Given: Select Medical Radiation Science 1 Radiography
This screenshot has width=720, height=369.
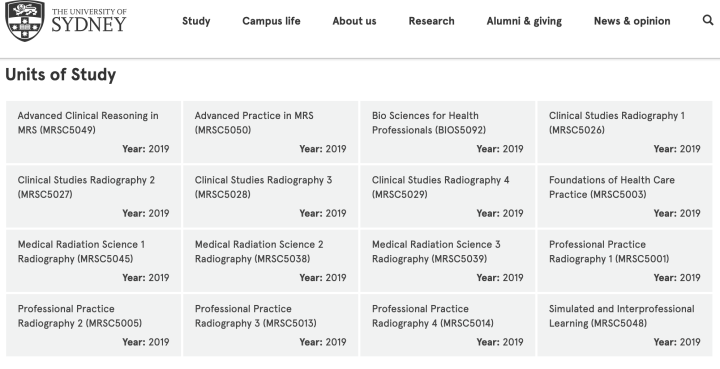Looking at the screenshot, I should (93, 261).
